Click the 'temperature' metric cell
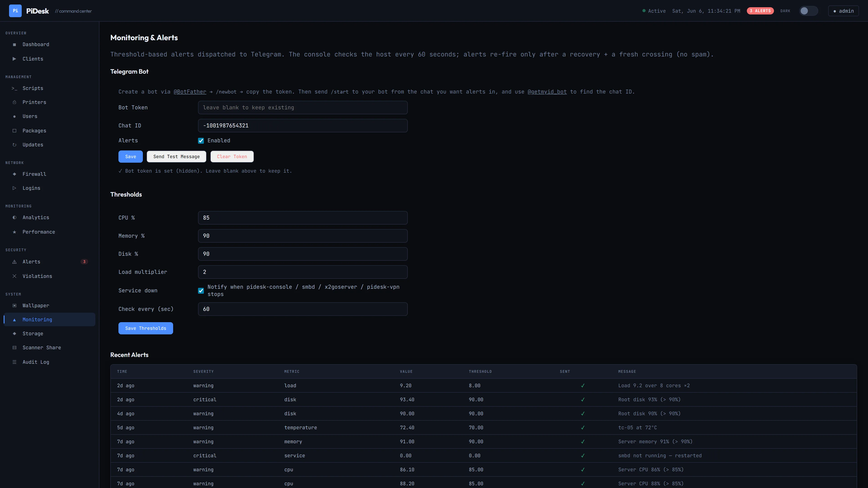Image resolution: width=868 pixels, height=488 pixels. (300, 428)
